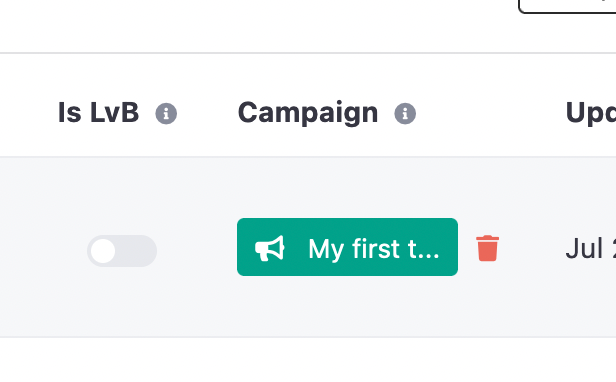Open the "My first t..." campaign button

tap(347, 247)
